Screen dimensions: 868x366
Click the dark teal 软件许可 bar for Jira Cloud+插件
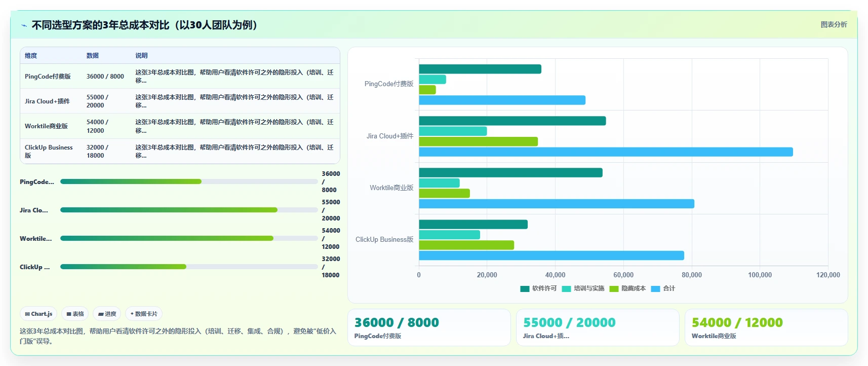pos(512,121)
